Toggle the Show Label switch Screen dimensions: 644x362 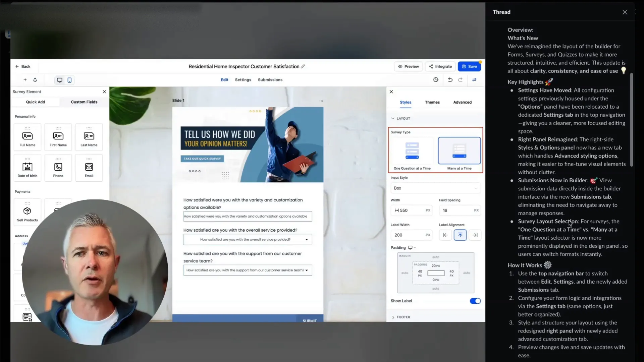(x=475, y=301)
